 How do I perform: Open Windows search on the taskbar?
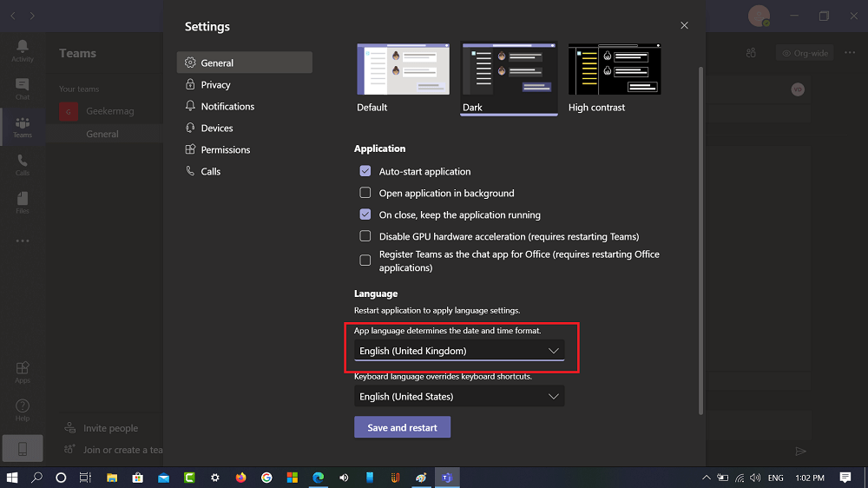(x=36, y=478)
